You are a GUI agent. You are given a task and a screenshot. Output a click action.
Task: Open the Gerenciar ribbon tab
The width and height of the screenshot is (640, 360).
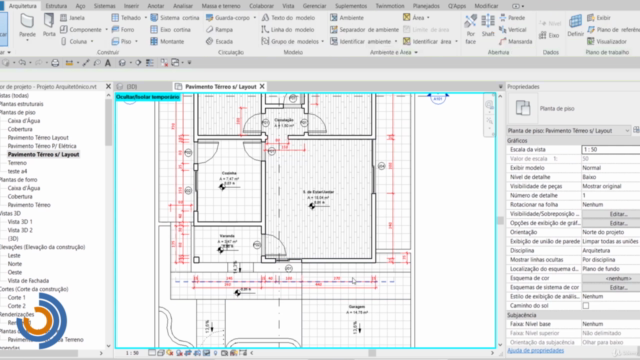click(314, 6)
